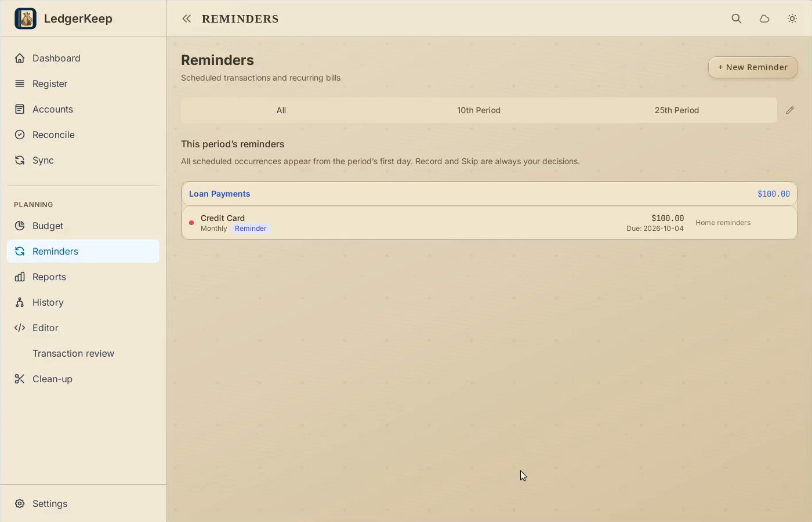812x522 pixels.
Task: Open the Loan Payments group link
Action: 220,194
